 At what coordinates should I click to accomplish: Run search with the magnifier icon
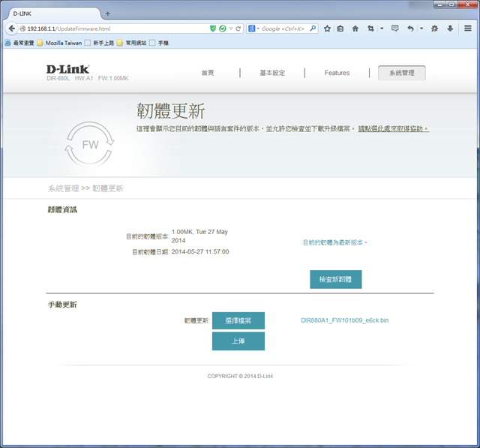click(313, 29)
